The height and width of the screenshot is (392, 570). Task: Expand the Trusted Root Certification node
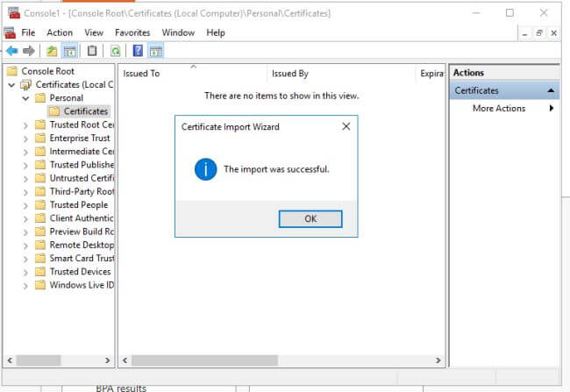pyautogui.click(x=25, y=125)
